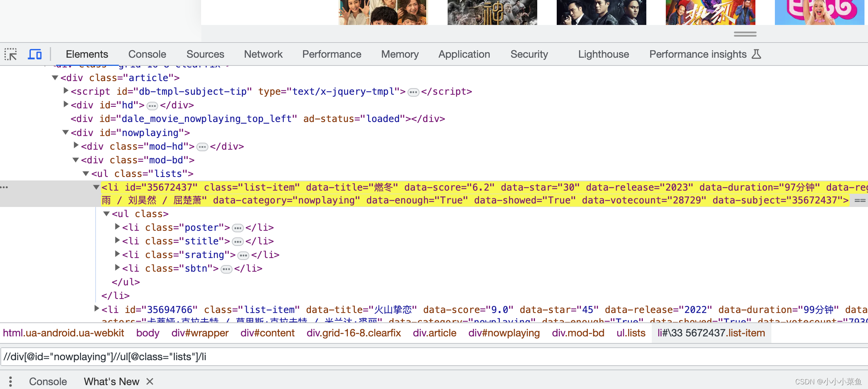Open the Lighthouse tab
The width and height of the screenshot is (868, 389).
tap(603, 54)
